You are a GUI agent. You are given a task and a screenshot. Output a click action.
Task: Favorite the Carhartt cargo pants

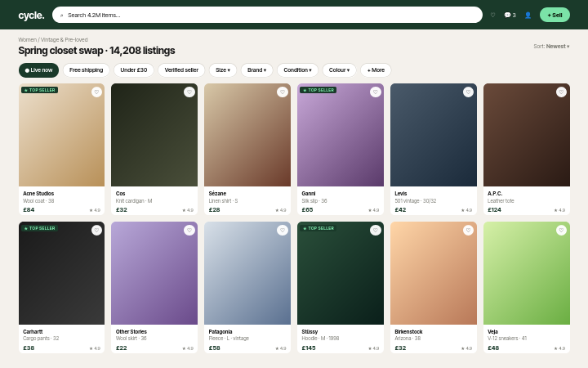pyautogui.click(x=96, y=230)
